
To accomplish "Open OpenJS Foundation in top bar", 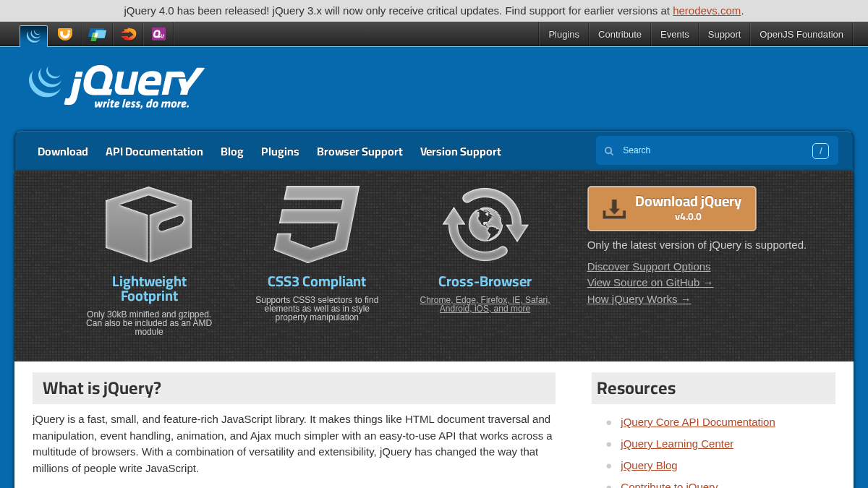I will click(801, 34).
